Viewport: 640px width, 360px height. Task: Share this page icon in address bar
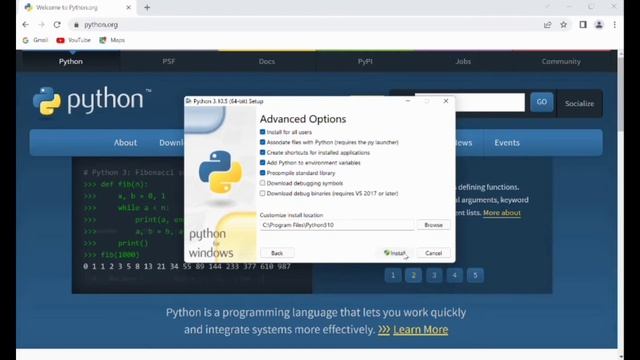(x=548, y=25)
